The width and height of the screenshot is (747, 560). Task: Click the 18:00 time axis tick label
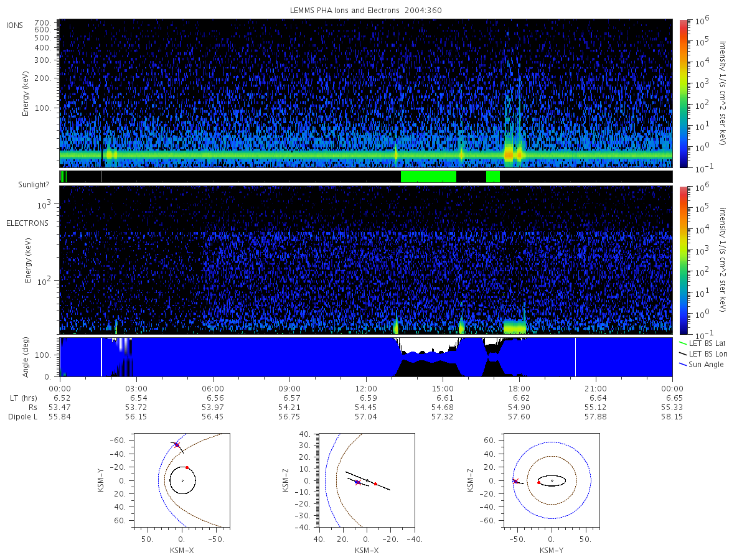tap(519, 387)
